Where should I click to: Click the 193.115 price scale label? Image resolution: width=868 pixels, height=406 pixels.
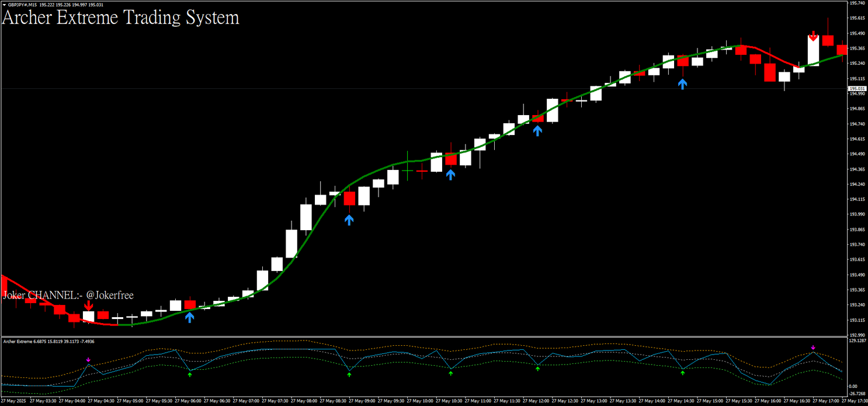857,320
